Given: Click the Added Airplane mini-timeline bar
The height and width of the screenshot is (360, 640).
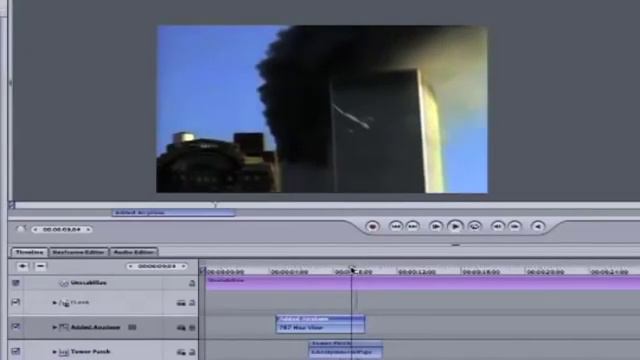Looking at the screenshot, I should 173,213.
